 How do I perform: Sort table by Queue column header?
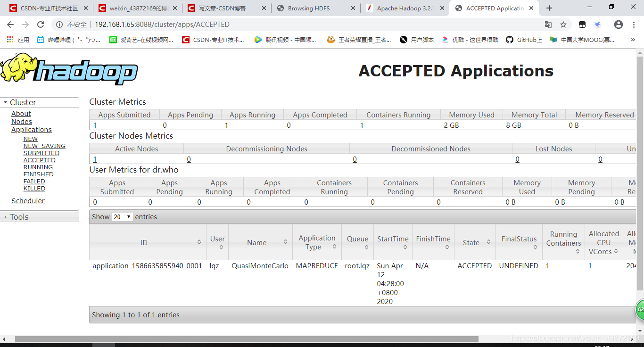[357, 242]
